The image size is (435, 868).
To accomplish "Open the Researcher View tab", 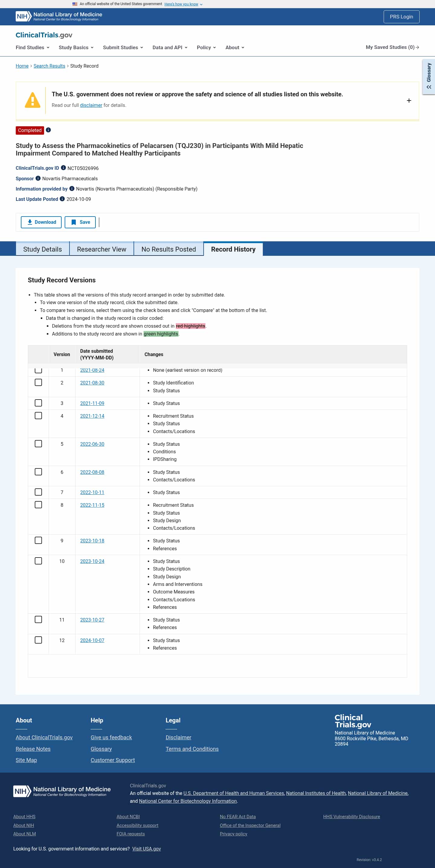I will coord(101,249).
